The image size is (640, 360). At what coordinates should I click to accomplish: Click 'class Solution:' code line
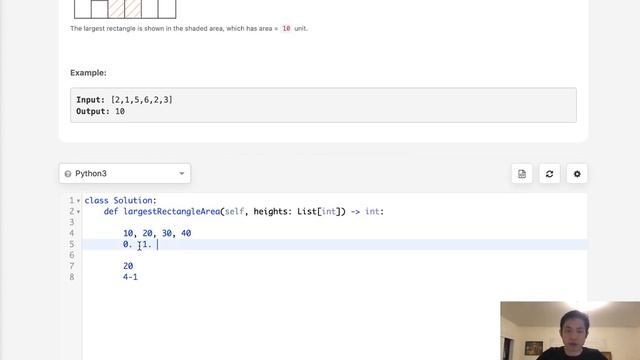click(120, 200)
